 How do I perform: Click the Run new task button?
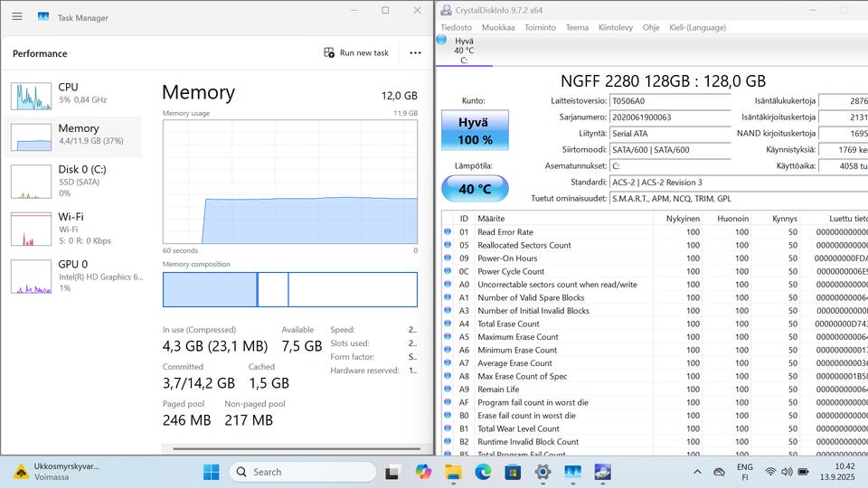click(x=356, y=52)
